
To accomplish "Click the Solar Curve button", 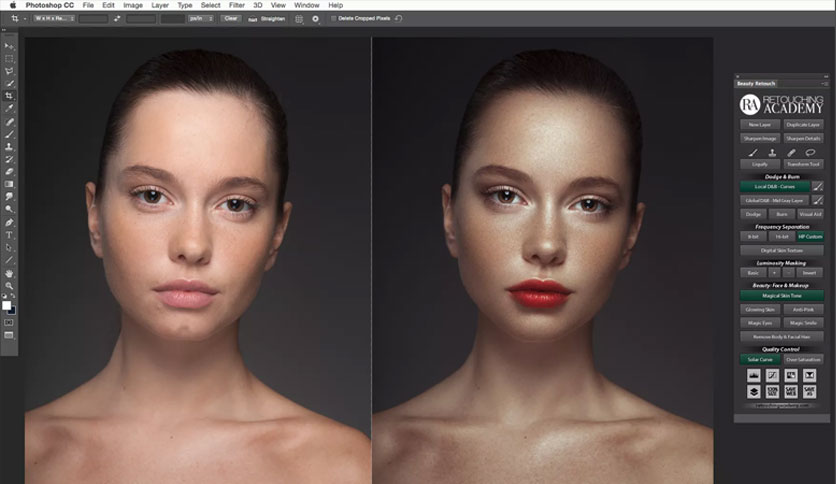I will (x=760, y=359).
